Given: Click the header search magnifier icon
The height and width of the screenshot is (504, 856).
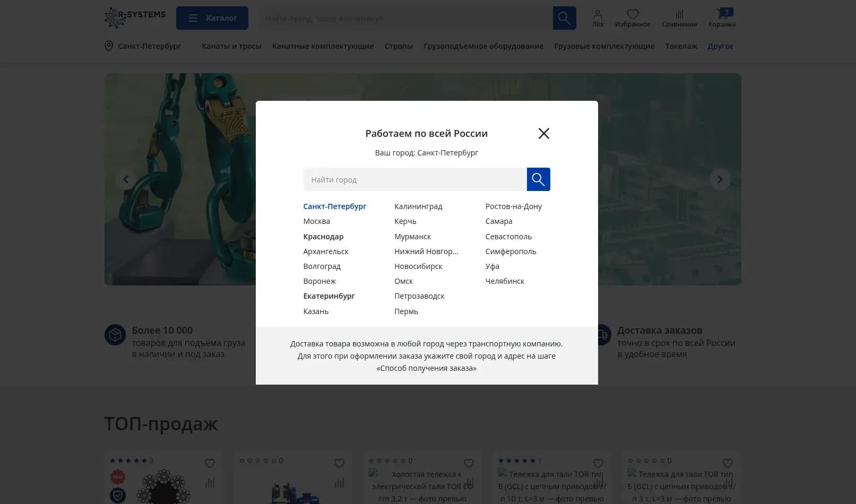Looking at the screenshot, I should click(x=565, y=19).
